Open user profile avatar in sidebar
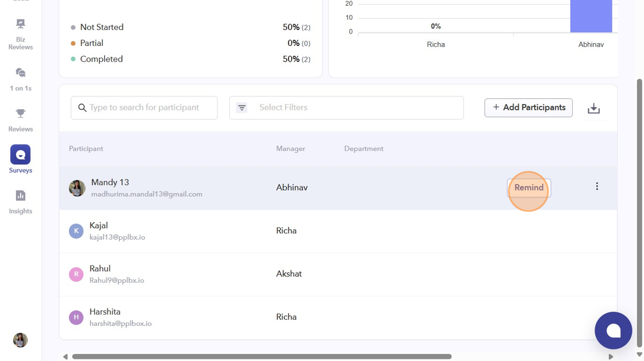644x361 pixels. coord(20,340)
